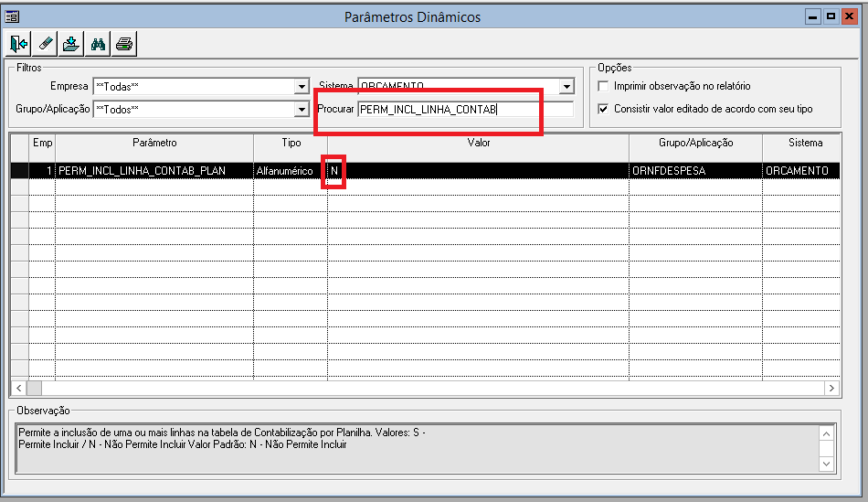Uncheck Consistir valor editado de acordo
The width and height of the screenshot is (868, 502).
point(603,109)
